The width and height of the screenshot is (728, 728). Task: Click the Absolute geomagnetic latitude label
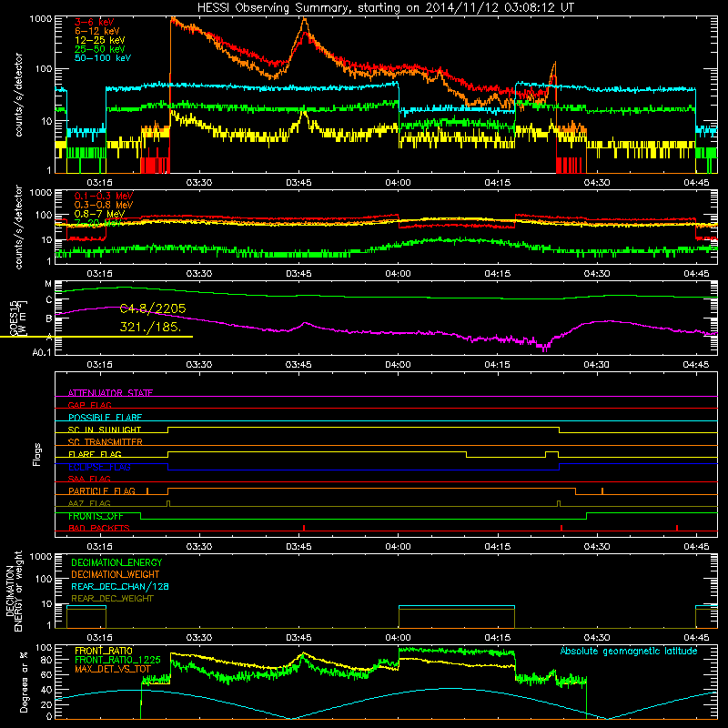629,652
